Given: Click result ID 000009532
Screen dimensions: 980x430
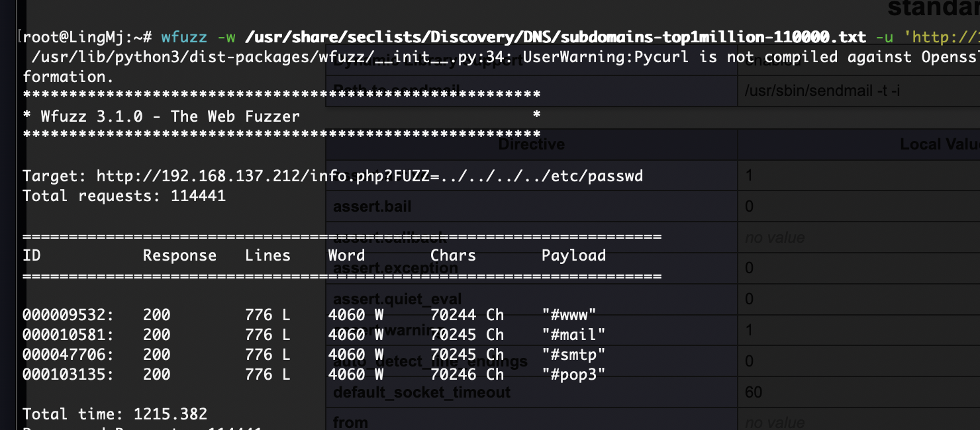Looking at the screenshot, I should tap(68, 315).
